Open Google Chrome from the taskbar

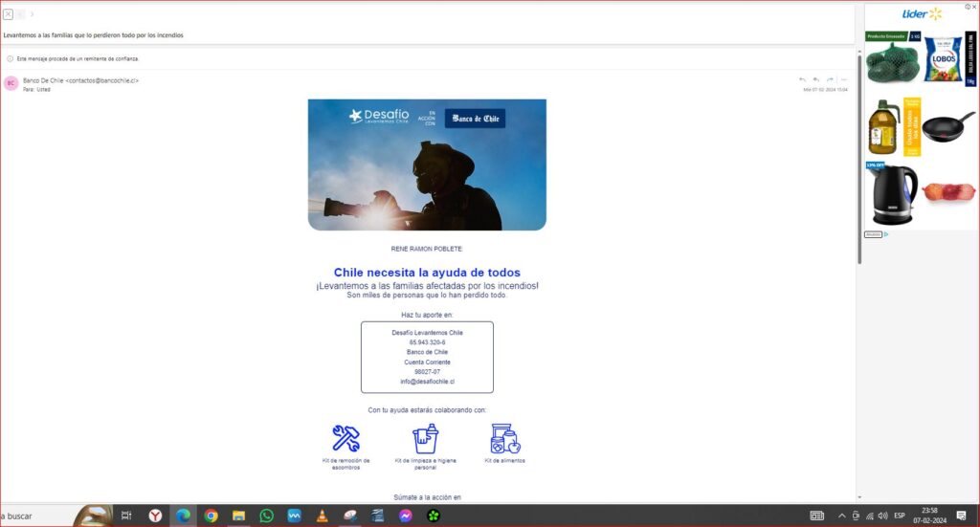[x=212, y=516]
